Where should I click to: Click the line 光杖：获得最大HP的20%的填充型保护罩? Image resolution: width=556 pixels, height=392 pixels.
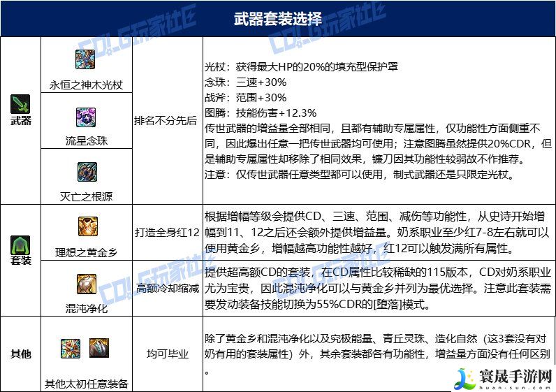point(301,66)
